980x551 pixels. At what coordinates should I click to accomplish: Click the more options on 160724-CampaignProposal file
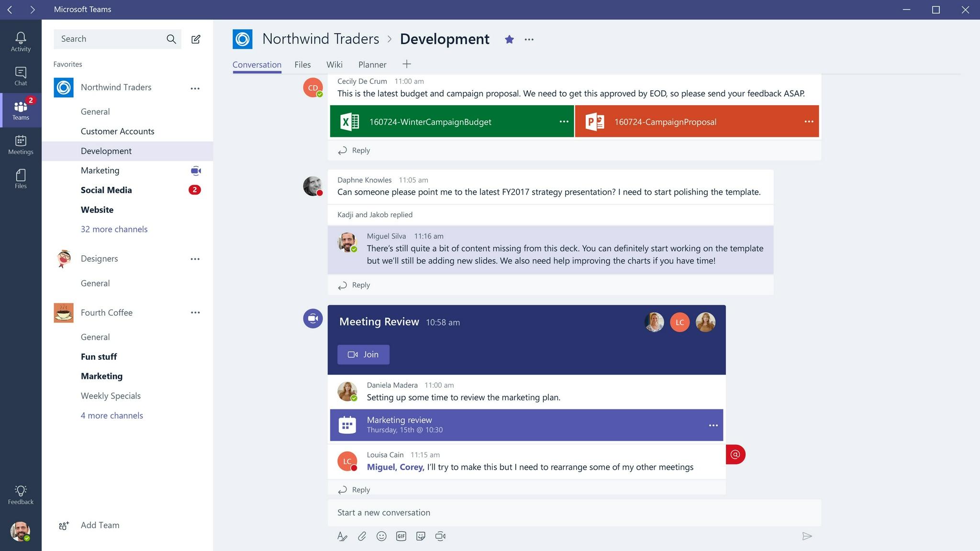(807, 122)
